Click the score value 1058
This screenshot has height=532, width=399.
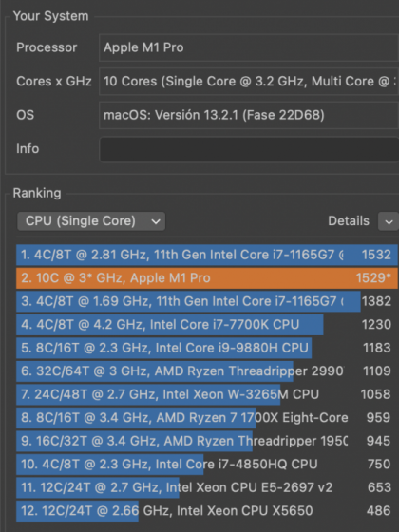[375, 394]
